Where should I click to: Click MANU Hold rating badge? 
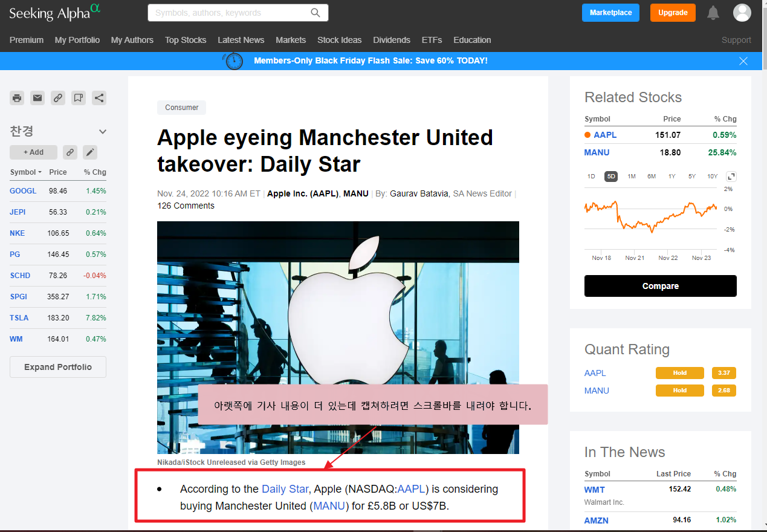tap(680, 391)
